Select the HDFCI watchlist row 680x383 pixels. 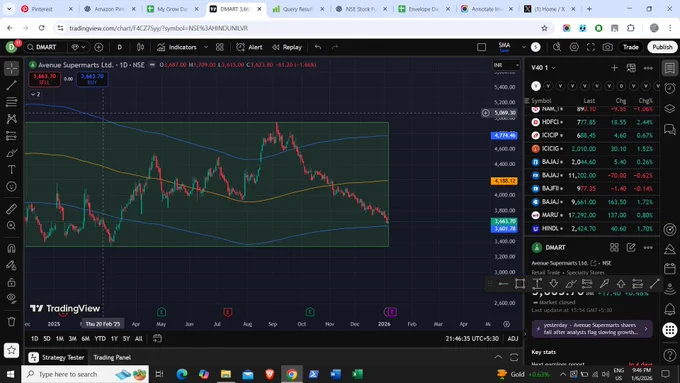pyautogui.click(x=592, y=122)
